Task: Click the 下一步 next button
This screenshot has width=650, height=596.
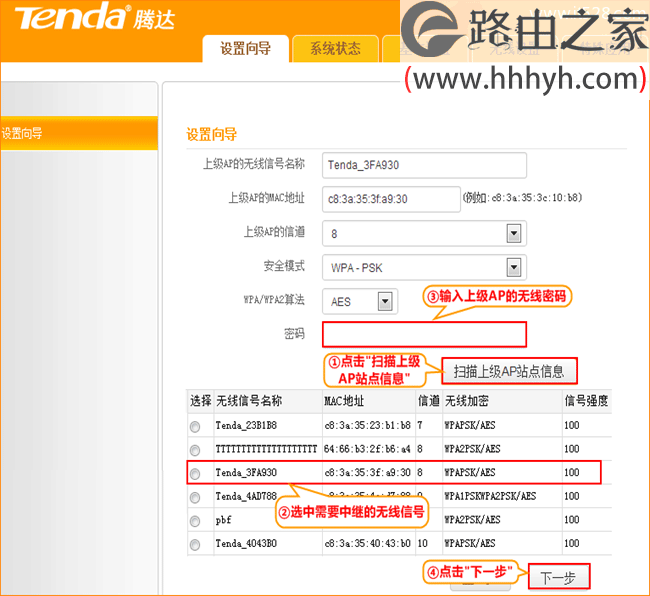Action: [x=559, y=577]
